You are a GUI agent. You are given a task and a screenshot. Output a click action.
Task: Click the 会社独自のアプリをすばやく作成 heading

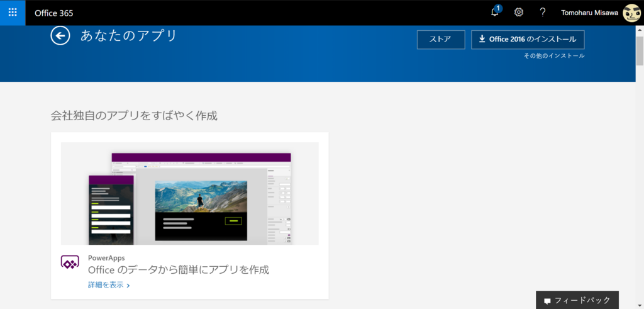(x=134, y=116)
